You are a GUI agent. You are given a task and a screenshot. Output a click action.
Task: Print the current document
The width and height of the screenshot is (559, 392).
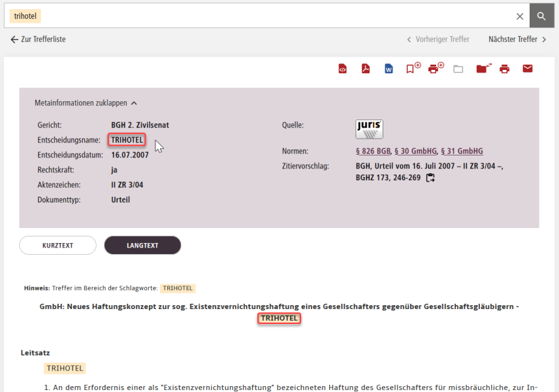pyautogui.click(x=504, y=69)
